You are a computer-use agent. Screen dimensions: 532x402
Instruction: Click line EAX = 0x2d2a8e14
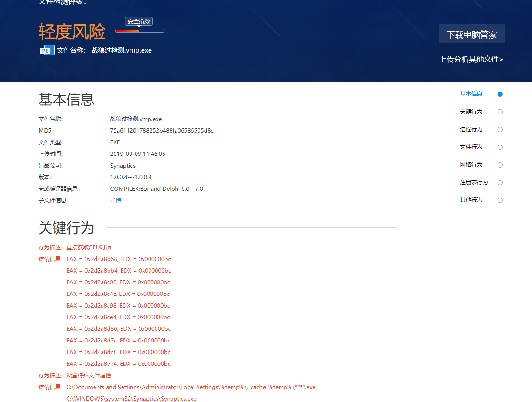[x=118, y=364]
